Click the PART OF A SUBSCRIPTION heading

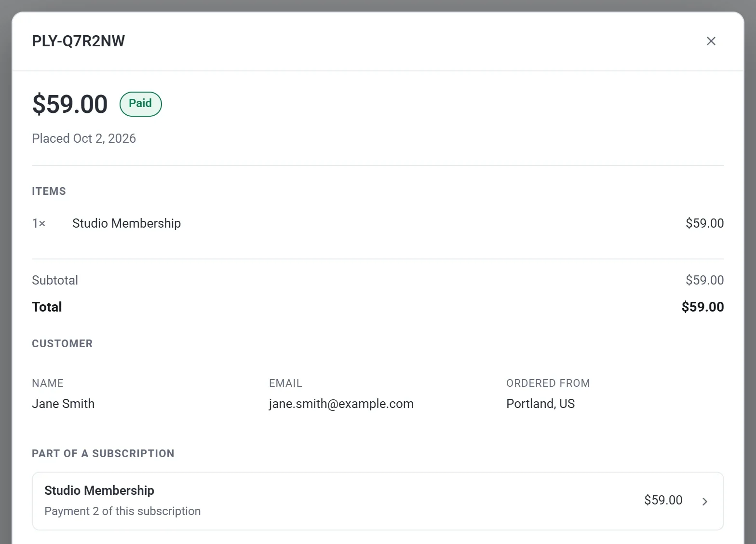coord(103,453)
